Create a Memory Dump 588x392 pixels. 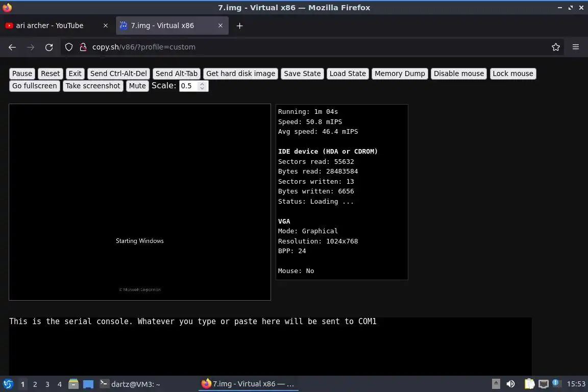pyautogui.click(x=400, y=73)
